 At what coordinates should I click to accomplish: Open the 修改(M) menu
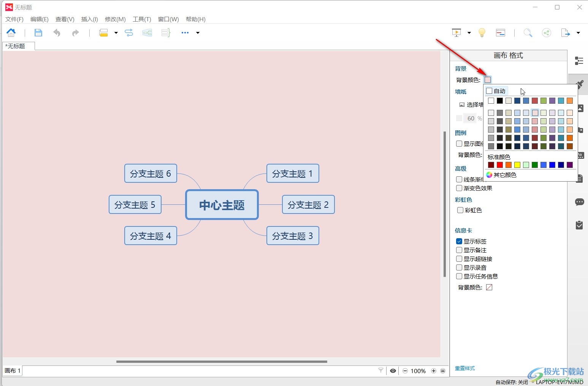tap(115, 19)
